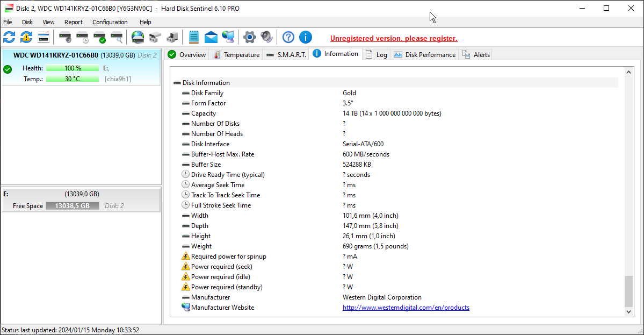Switch to the S.M.A.R.T. tab

pos(286,55)
